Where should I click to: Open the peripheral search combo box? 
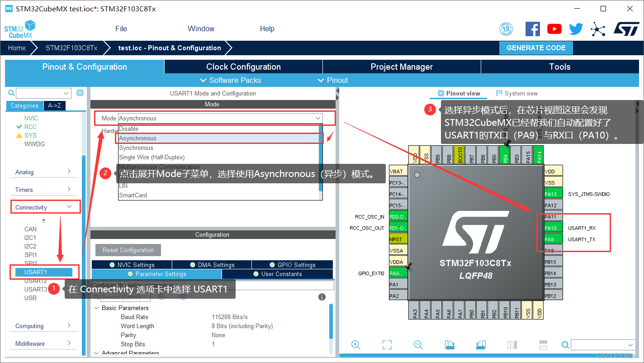click(44, 93)
